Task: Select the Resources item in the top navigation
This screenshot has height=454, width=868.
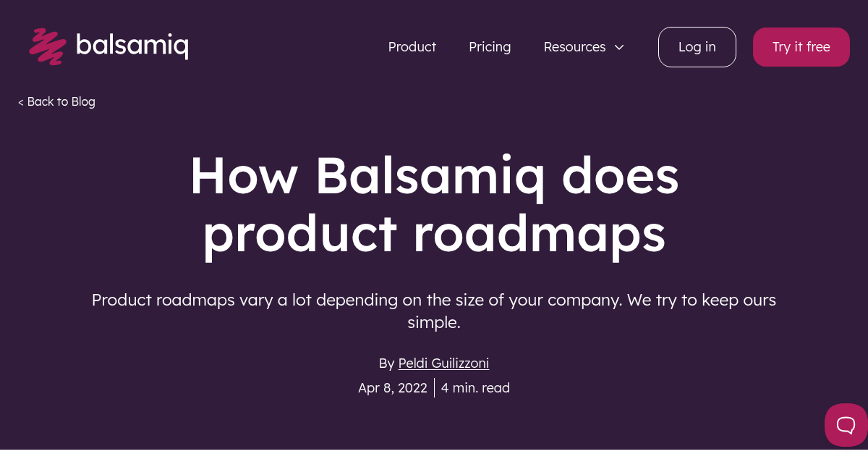Action: point(574,46)
